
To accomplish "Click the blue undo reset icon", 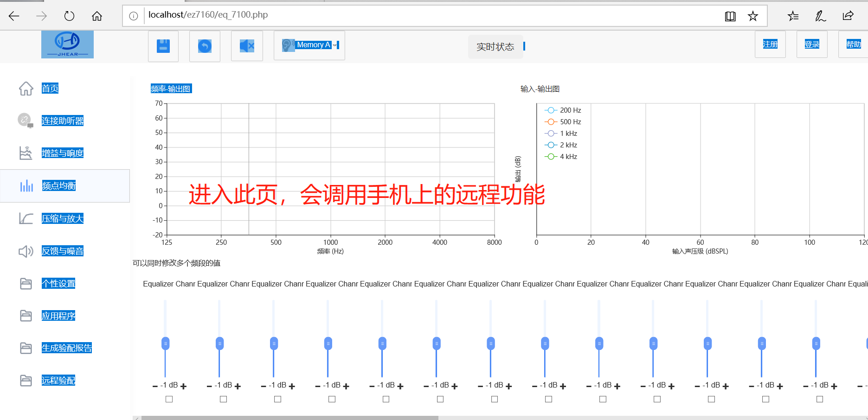I will tap(205, 46).
